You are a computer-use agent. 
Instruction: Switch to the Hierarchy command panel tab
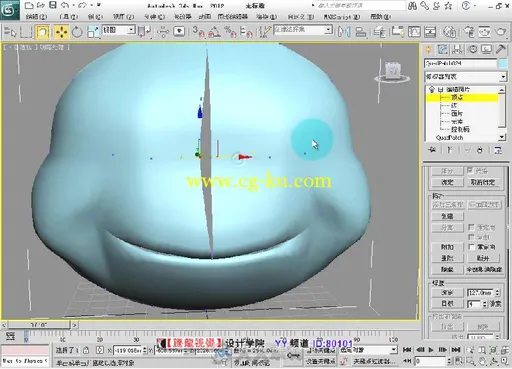coord(457,50)
